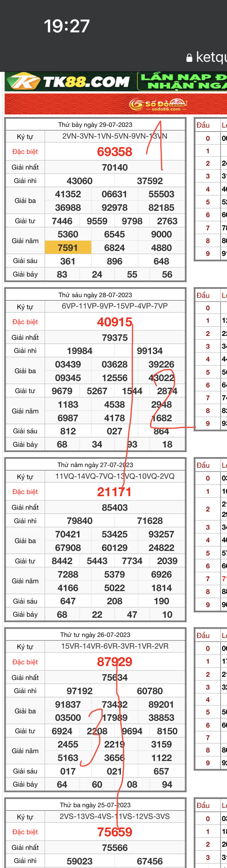
Task: Tap the Ký tự code 2VN-3VN-1VN-5VN-9VN-13VN
Action: click(x=115, y=136)
